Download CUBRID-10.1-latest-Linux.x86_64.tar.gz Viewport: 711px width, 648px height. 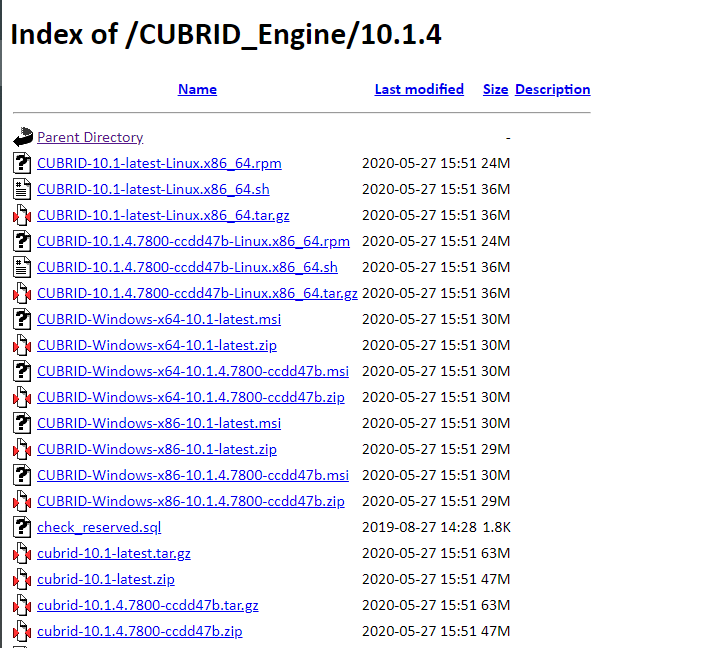(x=163, y=215)
